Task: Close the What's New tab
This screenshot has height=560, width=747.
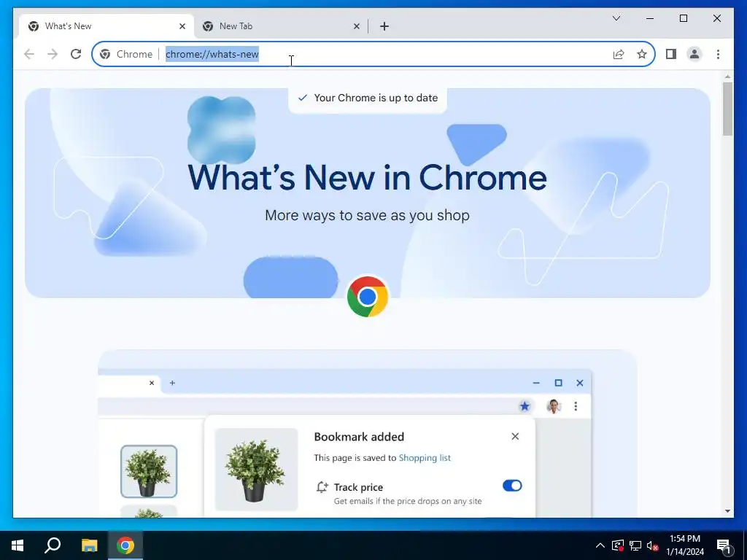Action: tap(182, 26)
